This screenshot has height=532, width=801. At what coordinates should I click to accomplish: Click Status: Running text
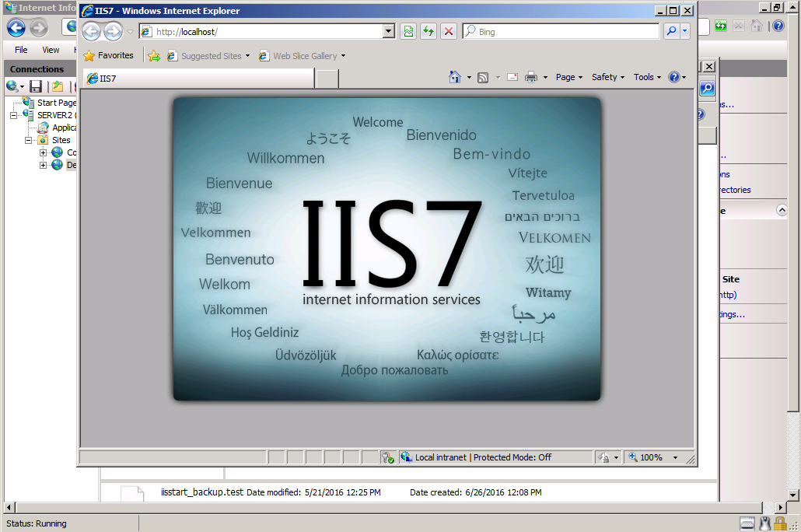(37, 523)
